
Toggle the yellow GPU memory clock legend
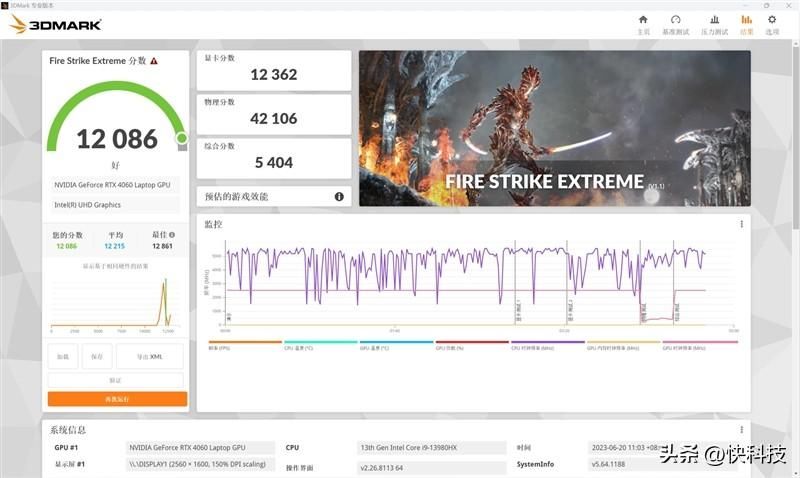click(x=623, y=345)
